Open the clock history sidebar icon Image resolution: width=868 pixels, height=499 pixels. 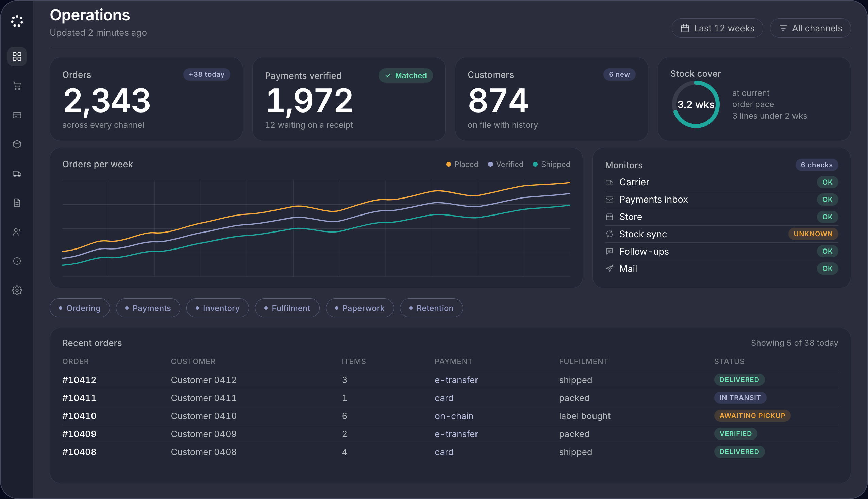pyautogui.click(x=17, y=261)
